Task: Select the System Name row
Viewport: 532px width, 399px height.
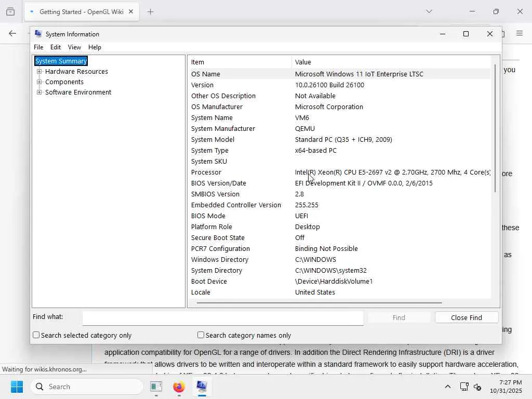Action: [x=339, y=118]
